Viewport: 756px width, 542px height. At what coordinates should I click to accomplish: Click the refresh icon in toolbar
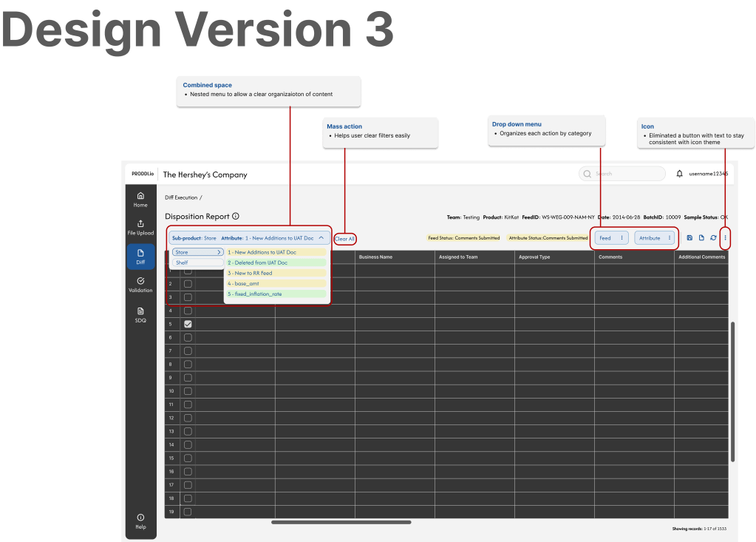[713, 238]
